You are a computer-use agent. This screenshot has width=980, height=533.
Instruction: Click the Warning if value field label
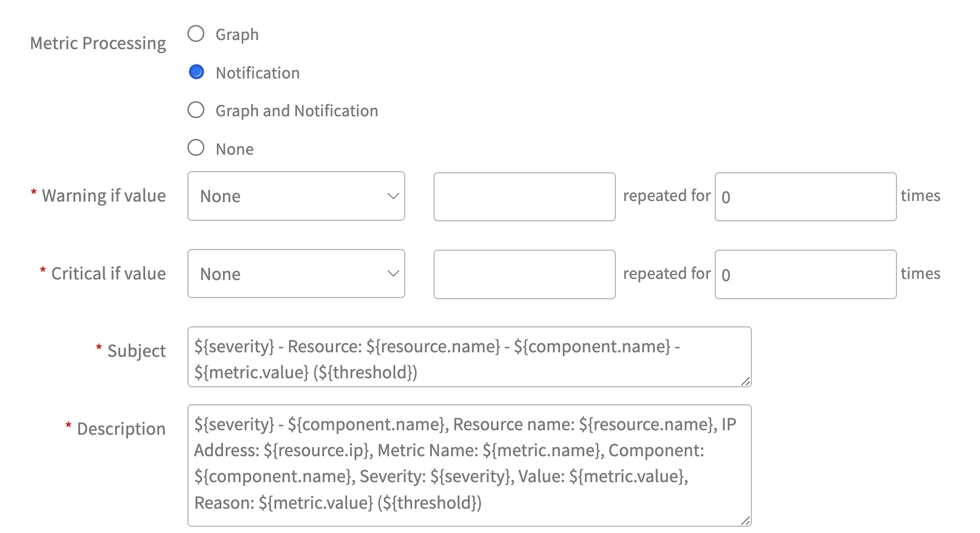click(103, 195)
